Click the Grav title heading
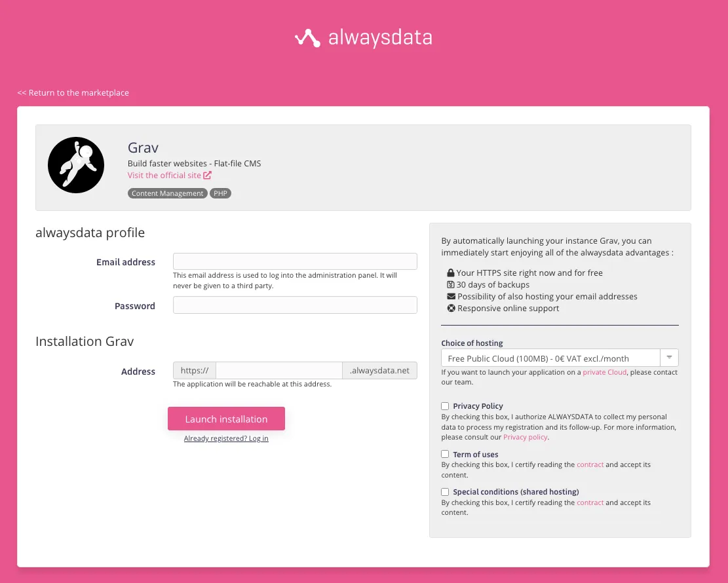728x583 pixels. 143,147
